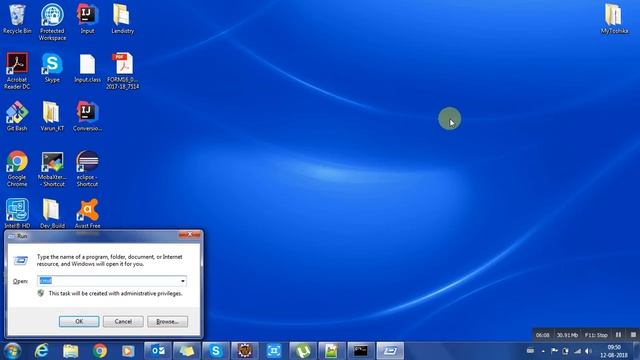
Task: Select the Input.class file icon
Action: point(87,68)
